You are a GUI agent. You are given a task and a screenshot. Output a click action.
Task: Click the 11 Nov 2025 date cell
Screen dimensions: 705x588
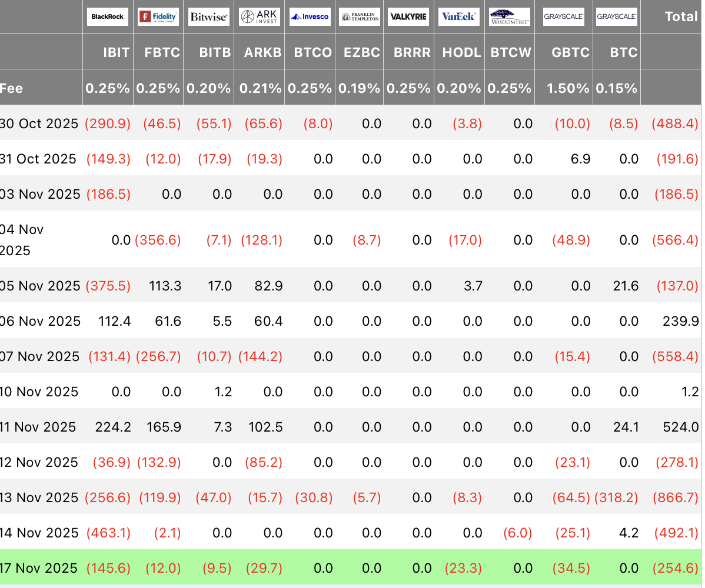[39, 427]
